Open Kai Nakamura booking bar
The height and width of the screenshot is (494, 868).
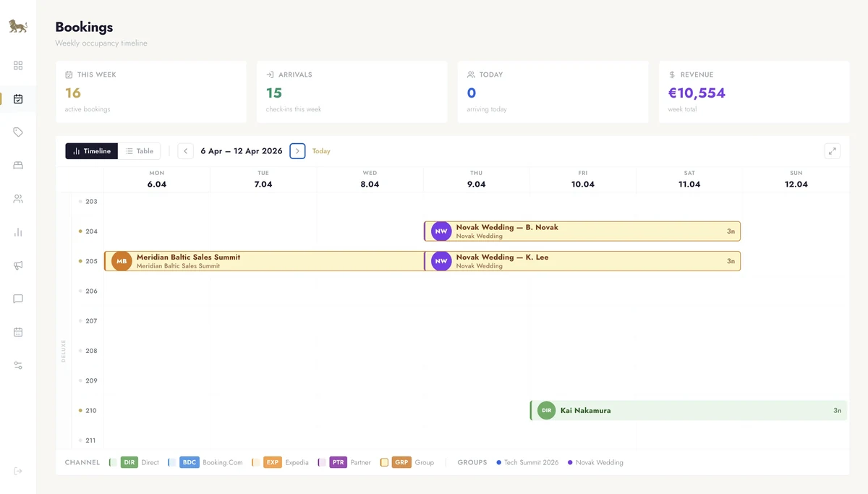click(x=689, y=410)
